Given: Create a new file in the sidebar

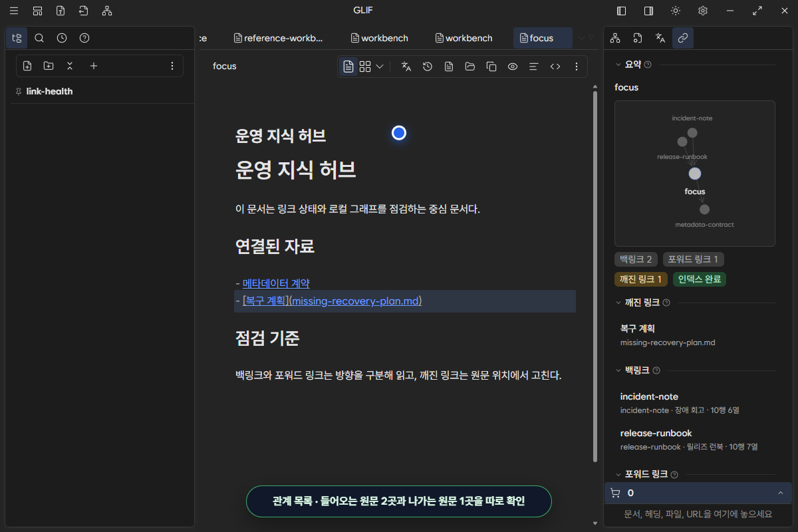Looking at the screenshot, I should pos(27,66).
